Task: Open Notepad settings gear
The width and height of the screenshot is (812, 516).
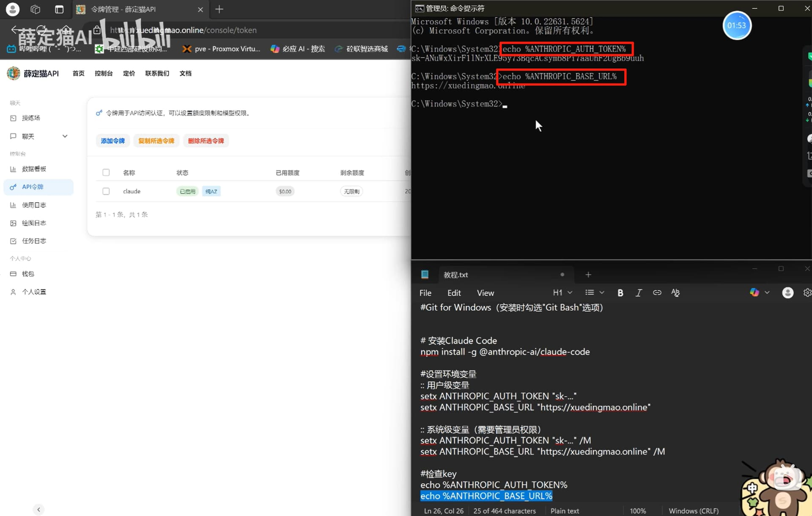Action: (807, 292)
